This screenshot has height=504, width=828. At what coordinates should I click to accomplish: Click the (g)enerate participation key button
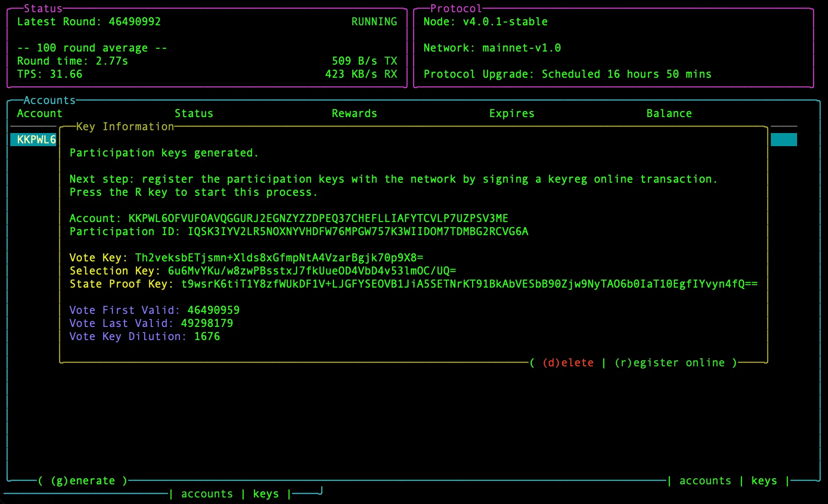[x=83, y=481]
